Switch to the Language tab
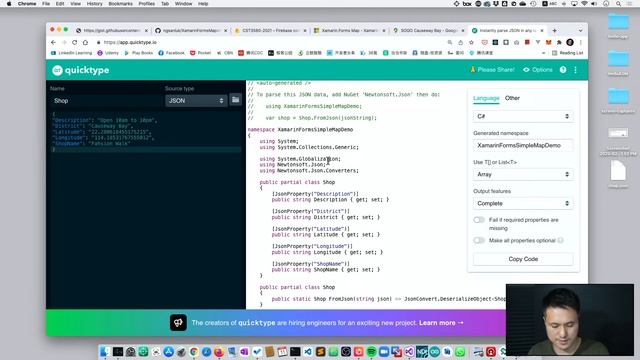Image resolution: width=640 pixels, height=360 pixels. coord(486,98)
